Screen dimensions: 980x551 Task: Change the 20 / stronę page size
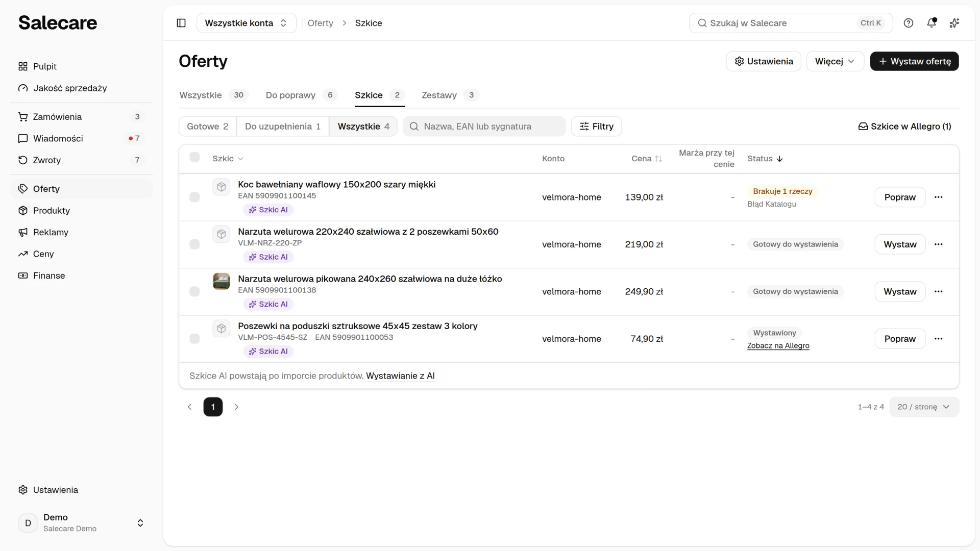pos(924,407)
